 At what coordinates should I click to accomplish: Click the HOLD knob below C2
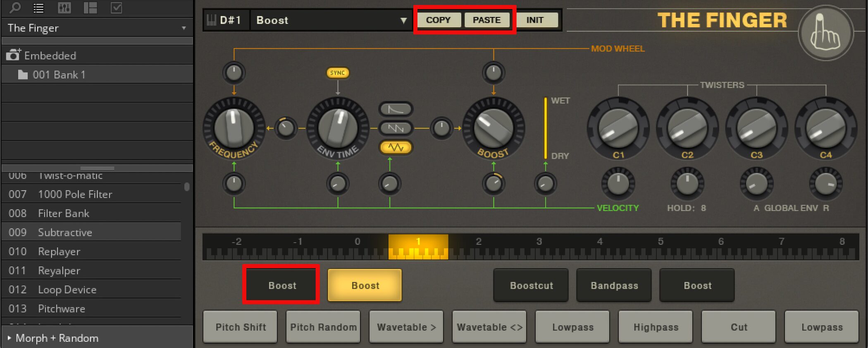pos(687,184)
